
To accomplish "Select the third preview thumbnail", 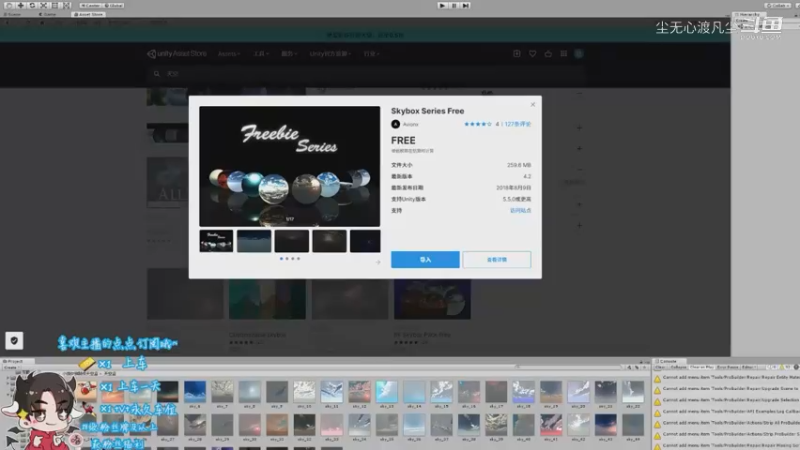I will (x=292, y=241).
